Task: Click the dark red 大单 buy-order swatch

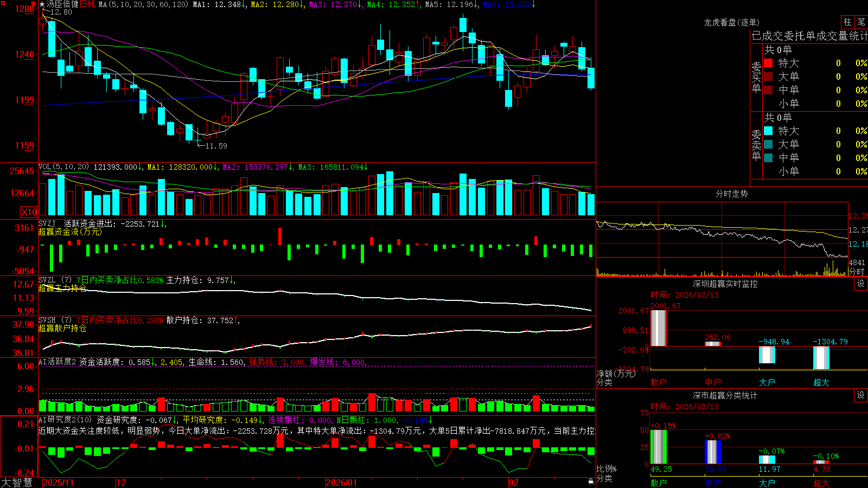Action: click(768, 76)
